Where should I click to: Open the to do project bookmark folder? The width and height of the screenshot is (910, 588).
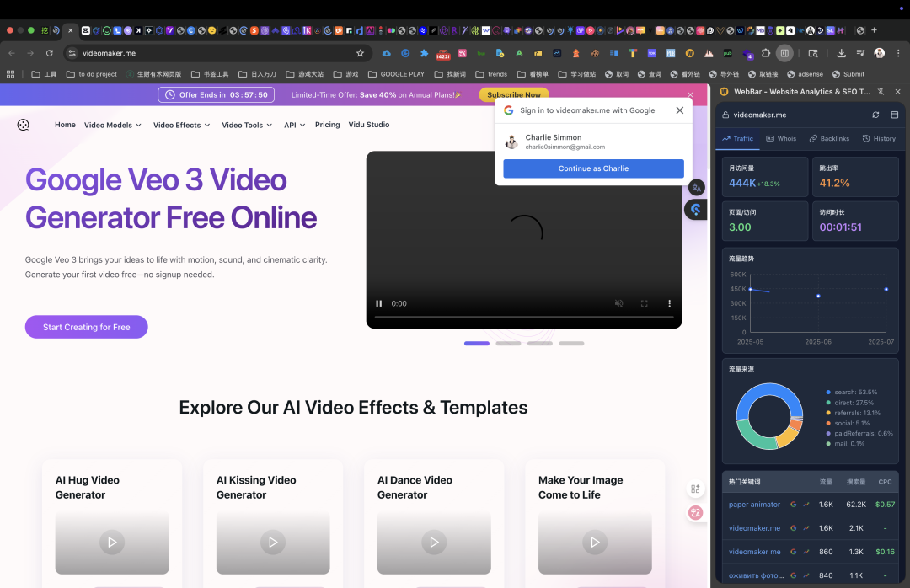(92, 74)
